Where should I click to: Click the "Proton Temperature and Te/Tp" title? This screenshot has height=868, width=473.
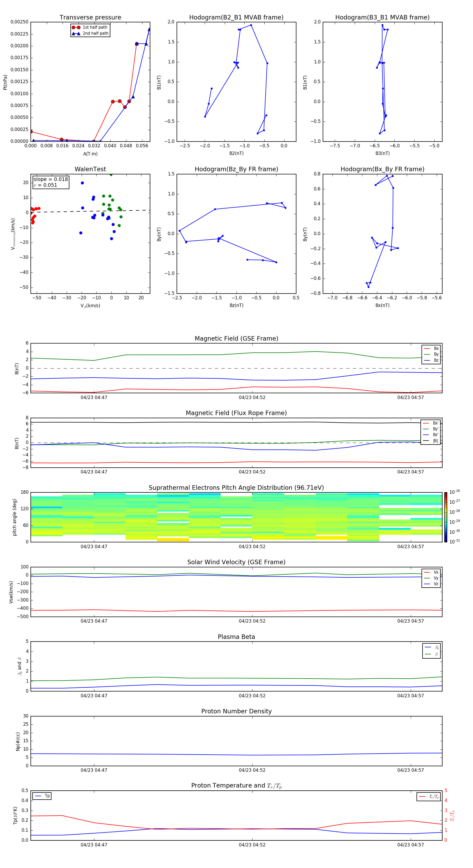click(236, 786)
